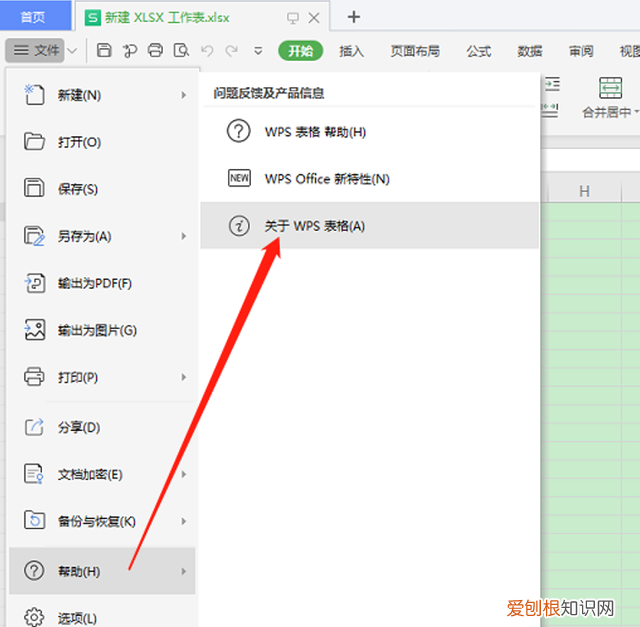This screenshot has width=640, height=627.
Task: Select 帮助(H) in file menu
Action: point(102,571)
